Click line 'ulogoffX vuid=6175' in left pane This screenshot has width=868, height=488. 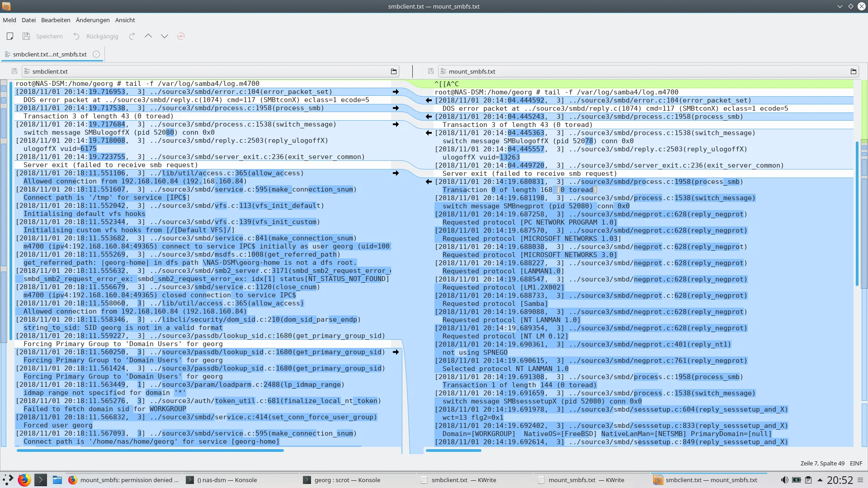coord(60,149)
